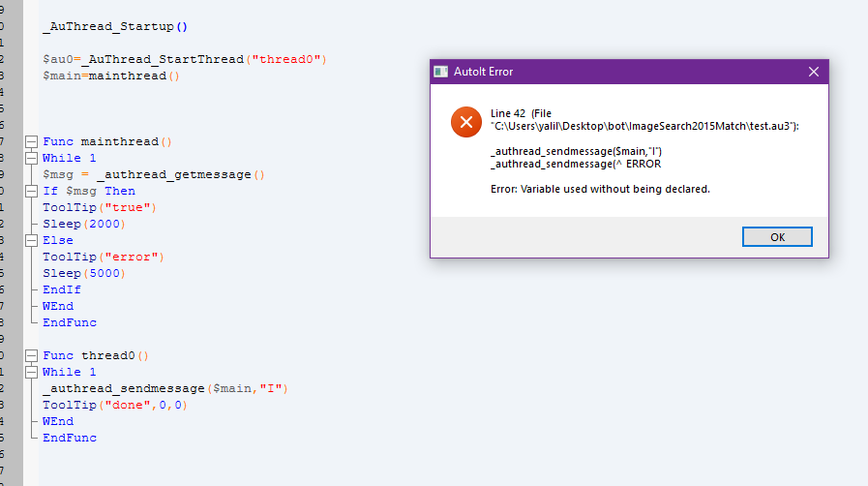Click the _authread_sendmessage($main,"I") code line
This screenshot has width=868, height=486.
(165, 388)
